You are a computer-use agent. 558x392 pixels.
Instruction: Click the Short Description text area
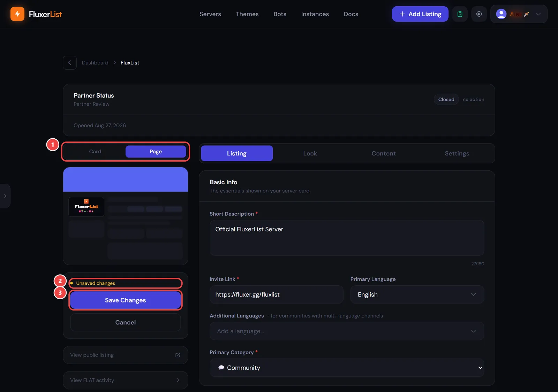click(x=347, y=238)
